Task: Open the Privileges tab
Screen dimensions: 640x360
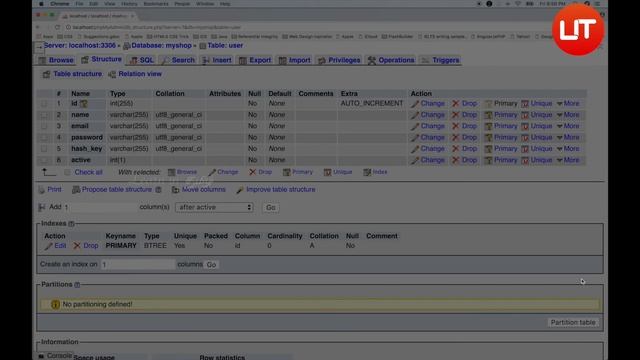Action: point(339,60)
